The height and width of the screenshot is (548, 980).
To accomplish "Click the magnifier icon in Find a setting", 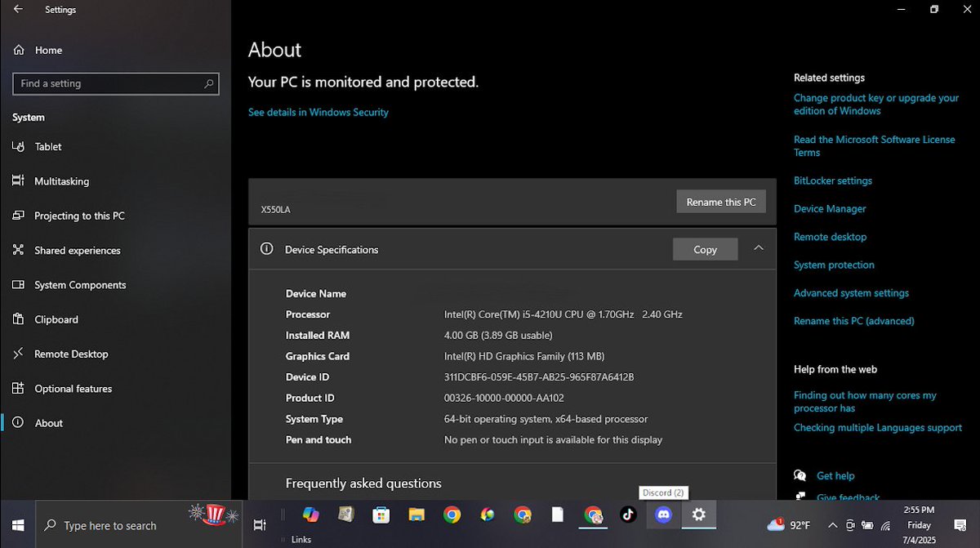I will (x=208, y=83).
